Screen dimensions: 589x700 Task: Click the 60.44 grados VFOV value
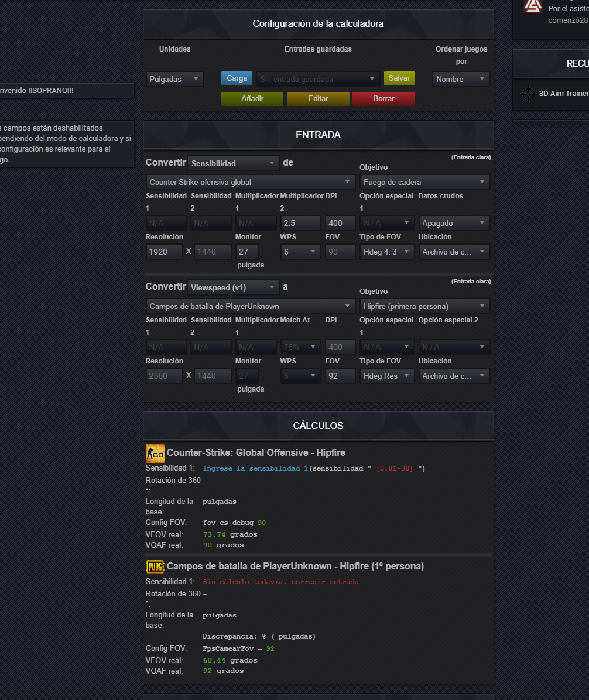point(230,660)
